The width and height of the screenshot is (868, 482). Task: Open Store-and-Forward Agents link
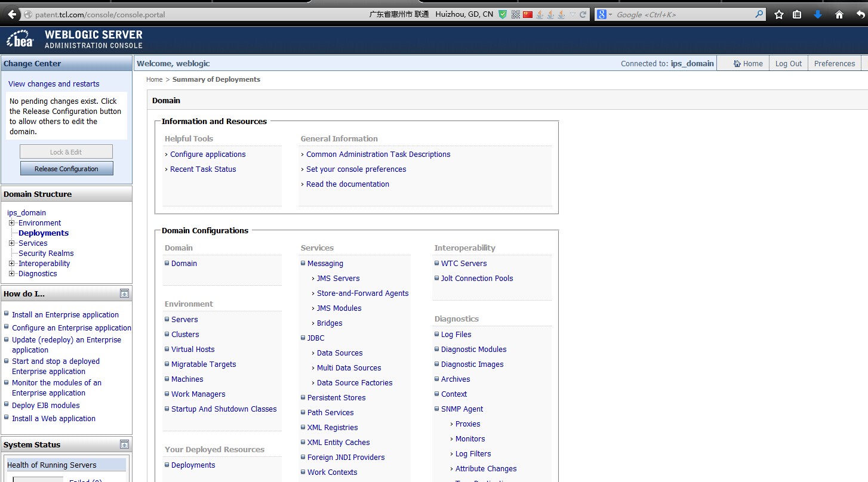(x=363, y=293)
